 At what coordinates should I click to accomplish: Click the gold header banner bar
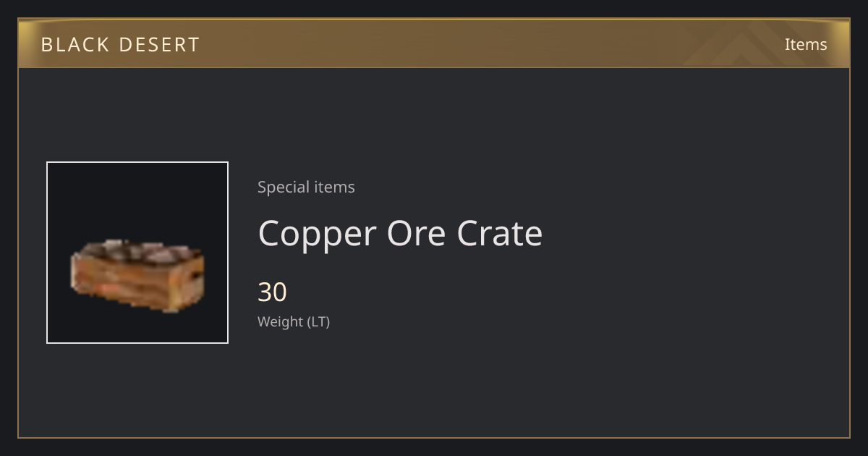click(x=434, y=43)
